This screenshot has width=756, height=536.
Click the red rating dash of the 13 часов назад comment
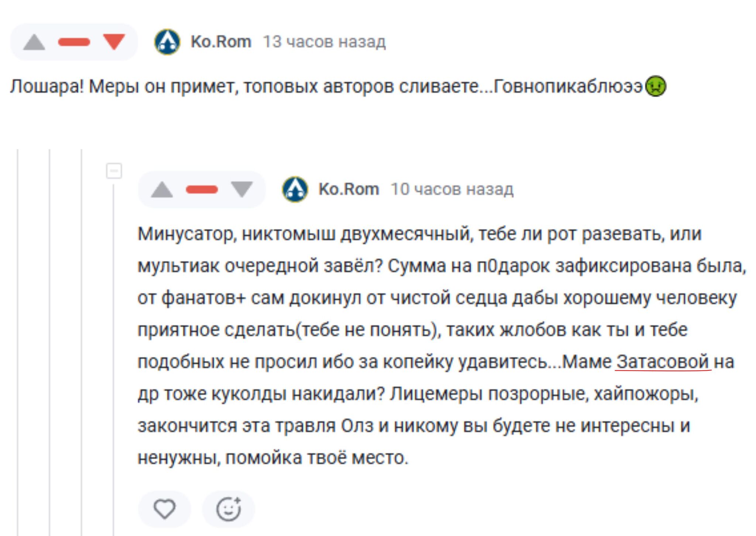coord(74,42)
